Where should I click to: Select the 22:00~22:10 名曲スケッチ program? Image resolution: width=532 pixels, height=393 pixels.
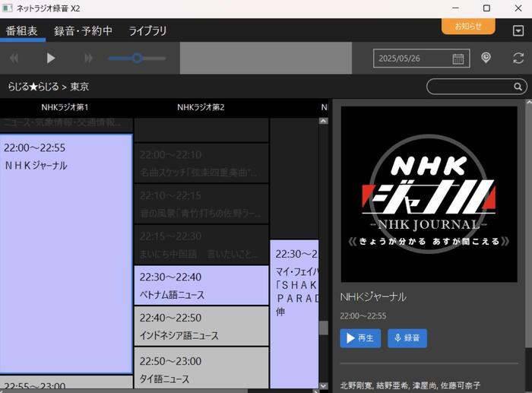(x=201, y=163)
